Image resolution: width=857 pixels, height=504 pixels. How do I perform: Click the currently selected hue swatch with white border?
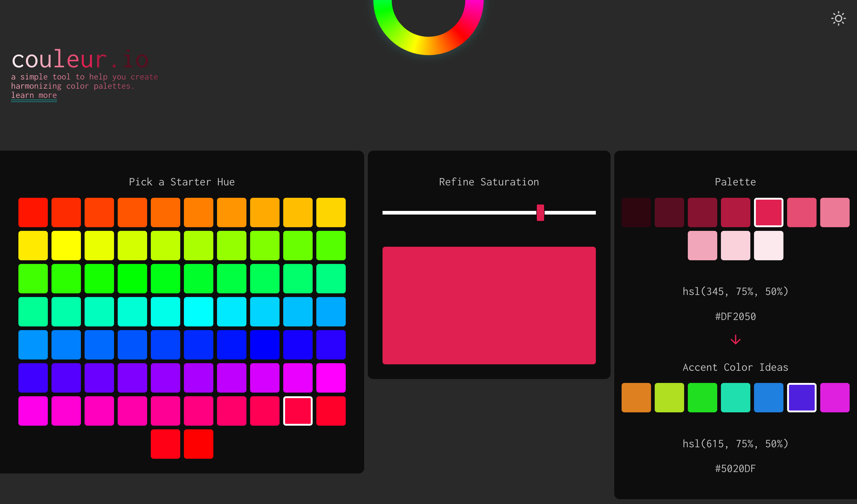297,411
